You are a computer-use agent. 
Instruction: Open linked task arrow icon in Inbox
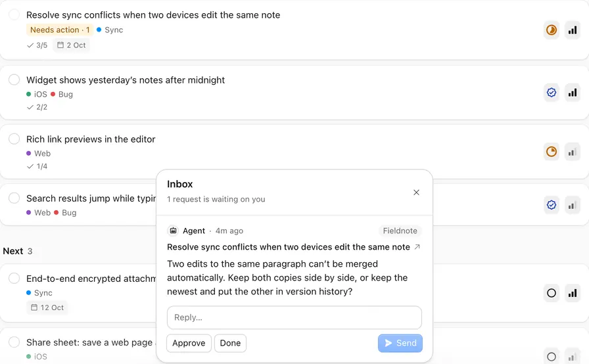pyautogui.click(x=417, y=247)
